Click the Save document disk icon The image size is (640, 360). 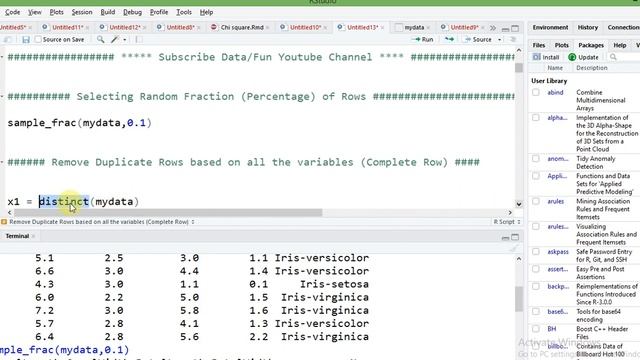[26, 40]
